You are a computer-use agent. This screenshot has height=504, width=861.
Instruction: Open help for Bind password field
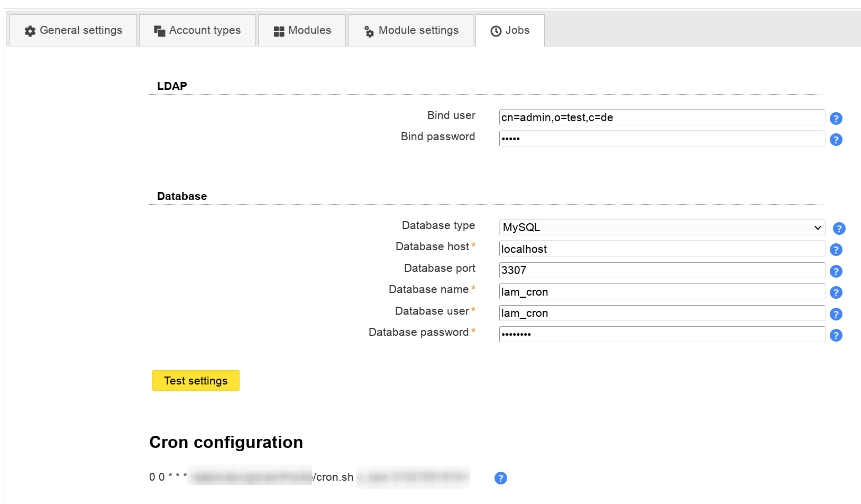click(836, 140)
